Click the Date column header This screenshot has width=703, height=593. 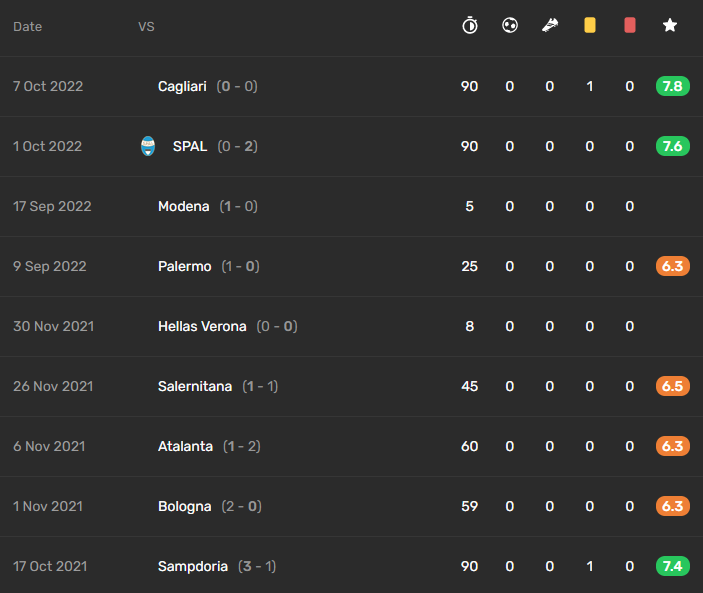coord(27,26)
